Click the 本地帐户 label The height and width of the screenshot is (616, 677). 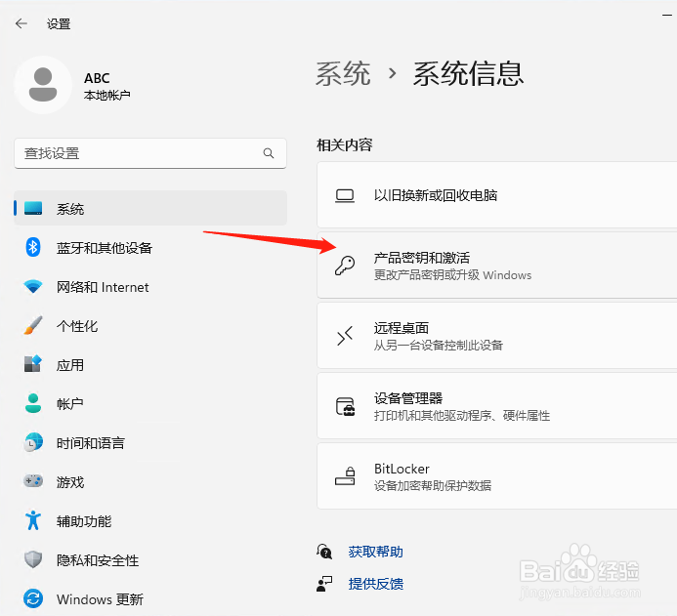(107, 95)
